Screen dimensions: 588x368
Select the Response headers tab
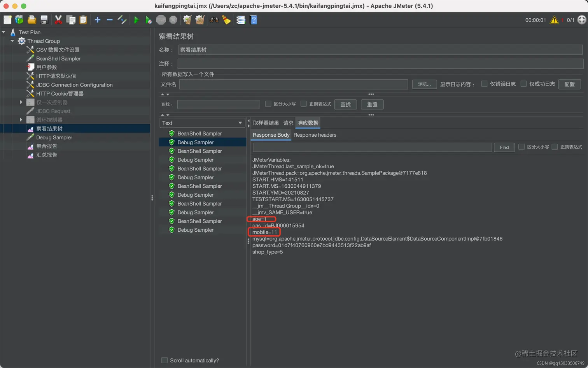[x=315, y=135]
